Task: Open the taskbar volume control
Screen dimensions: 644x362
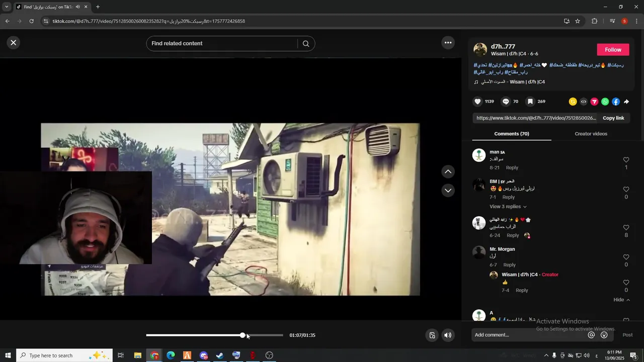Action: click(587, 355)
